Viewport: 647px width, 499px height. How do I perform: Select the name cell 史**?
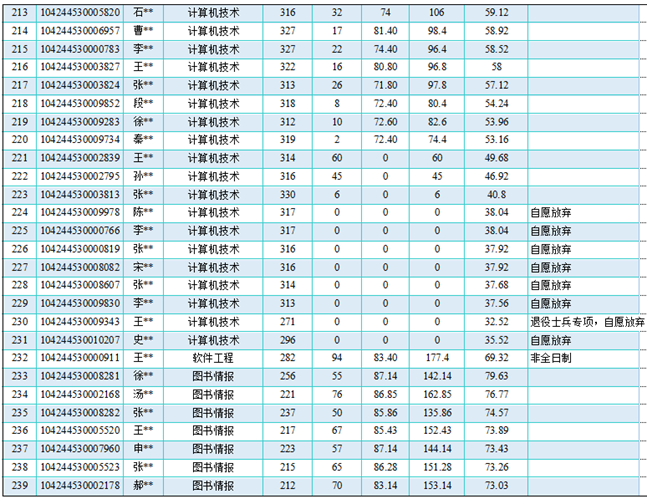pyautogui.click(x=144, y=339)
